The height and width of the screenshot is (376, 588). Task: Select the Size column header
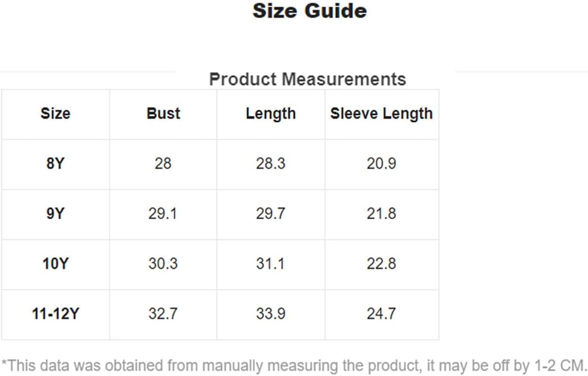coord(56,113)
